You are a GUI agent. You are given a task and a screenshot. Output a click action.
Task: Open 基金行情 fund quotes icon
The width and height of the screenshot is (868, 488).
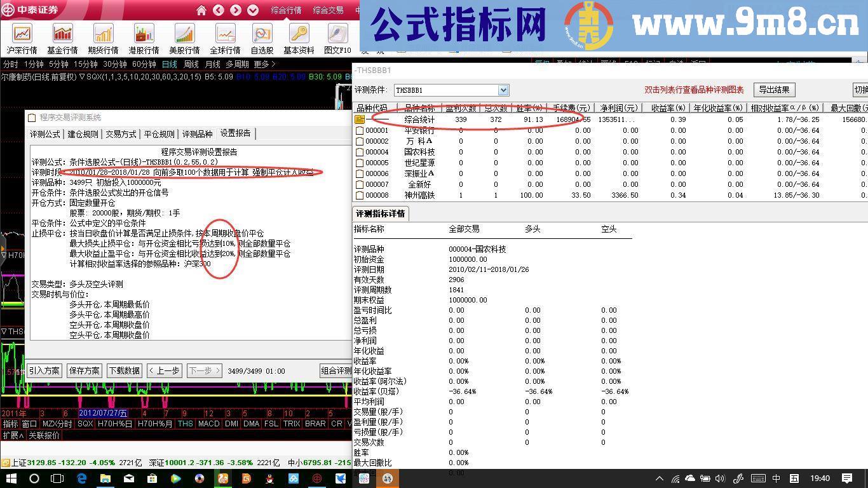62,35
